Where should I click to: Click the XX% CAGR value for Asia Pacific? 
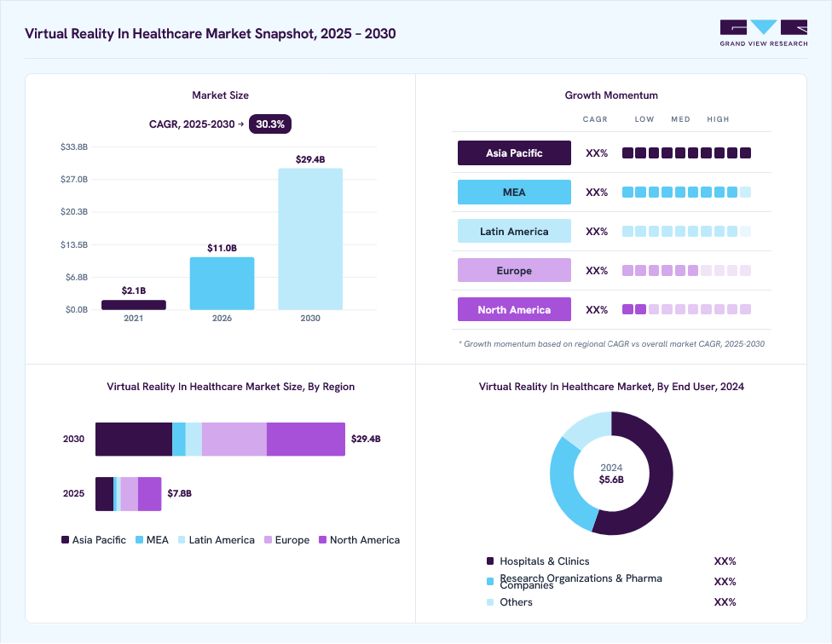pyautogui.click(x=597, y=153)
